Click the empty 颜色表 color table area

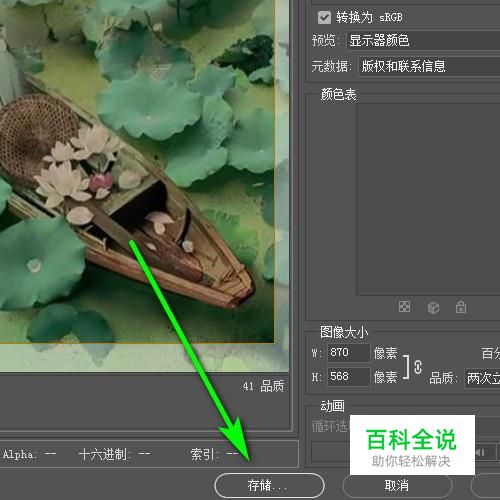(x=428, y=199)
